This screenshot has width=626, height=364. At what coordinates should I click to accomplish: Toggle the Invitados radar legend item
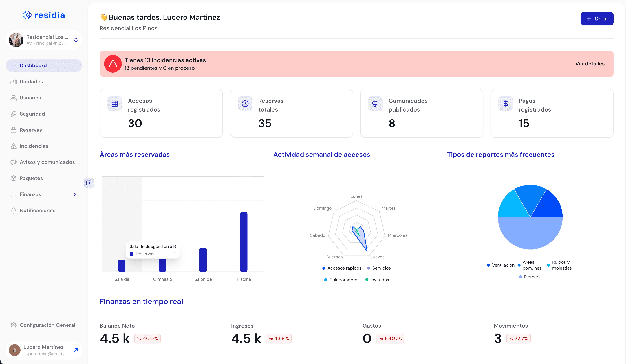click(377, 280)
